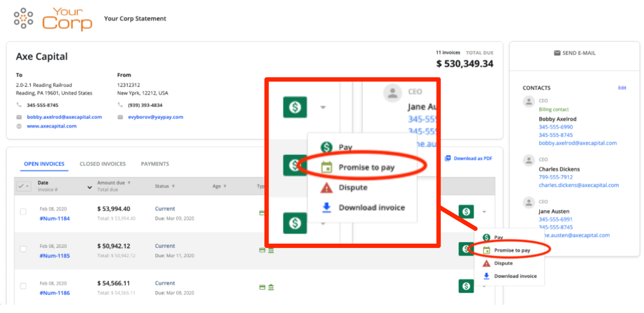
Task: Click the Send E-Mail envelope icon
Action: pyautogui.click(x=557, y=53)
